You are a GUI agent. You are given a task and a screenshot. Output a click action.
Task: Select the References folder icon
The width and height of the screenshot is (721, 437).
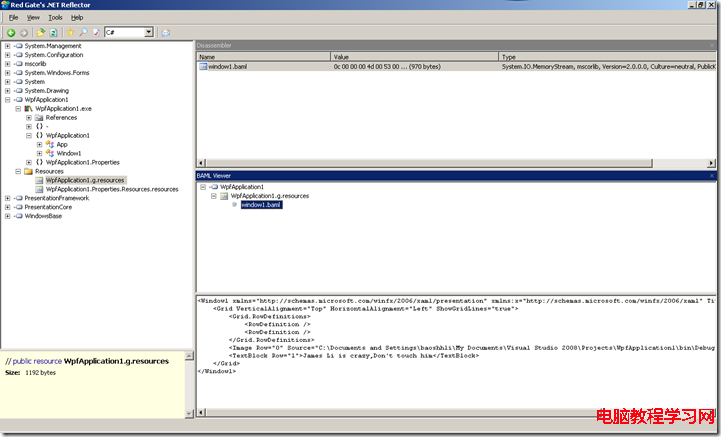click(x=39, y=118)
